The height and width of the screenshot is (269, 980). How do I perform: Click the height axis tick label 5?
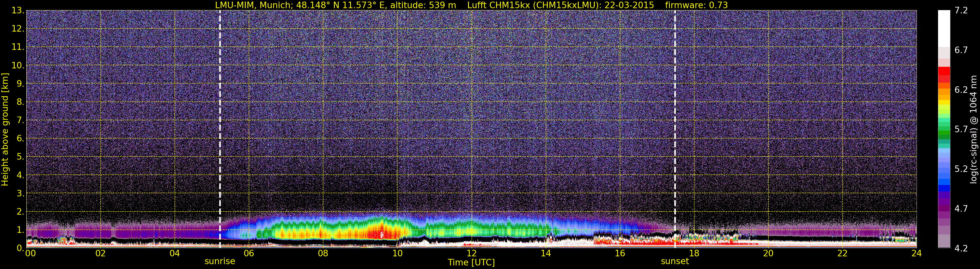20,157
